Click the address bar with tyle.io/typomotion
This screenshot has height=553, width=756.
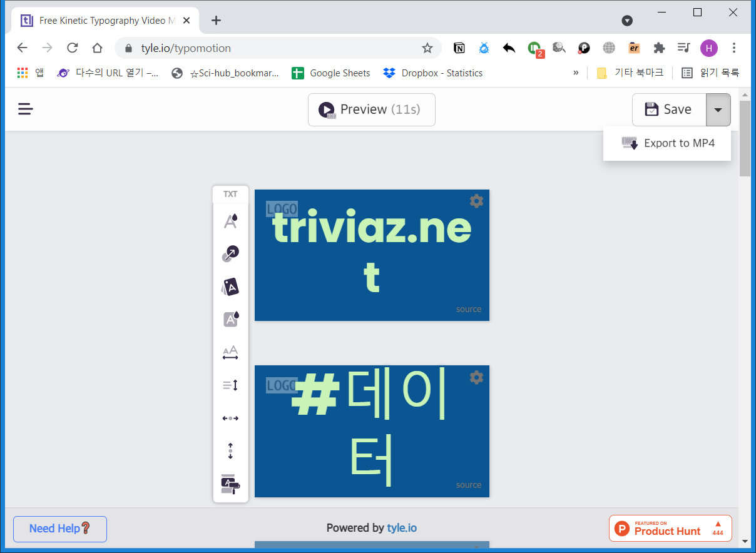[x=278, y=48]
